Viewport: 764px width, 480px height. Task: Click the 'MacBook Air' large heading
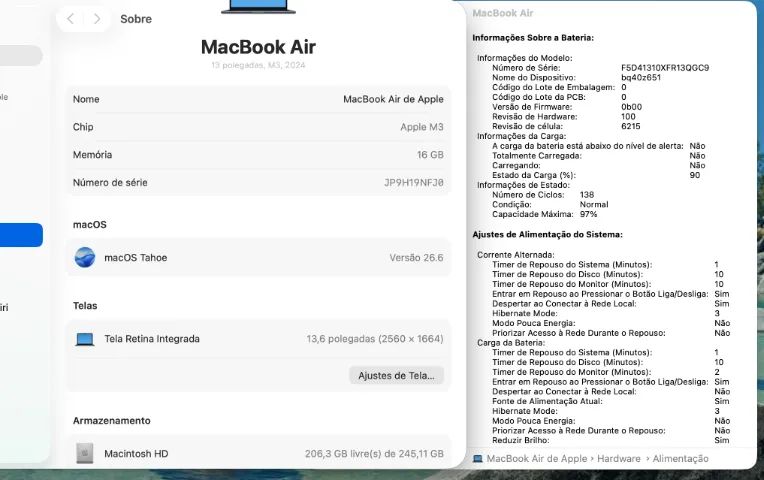pyautogui.click(x=258, y=47)
